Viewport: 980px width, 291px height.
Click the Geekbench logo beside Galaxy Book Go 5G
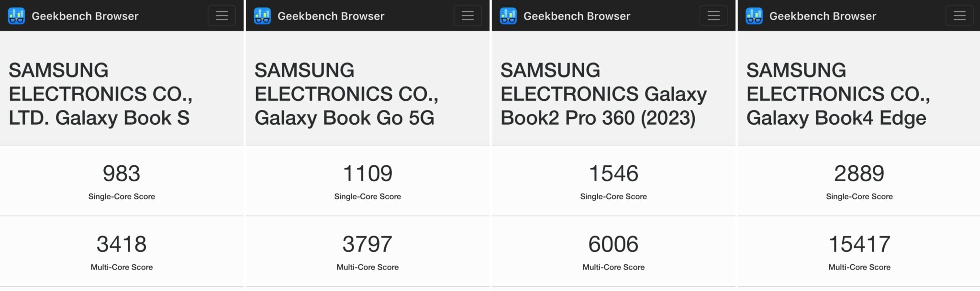pos(262,15)
